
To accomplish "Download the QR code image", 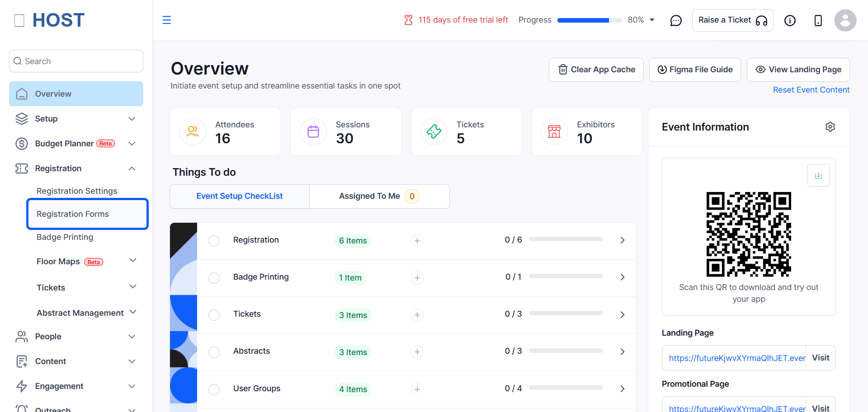I will click(818, 175).
